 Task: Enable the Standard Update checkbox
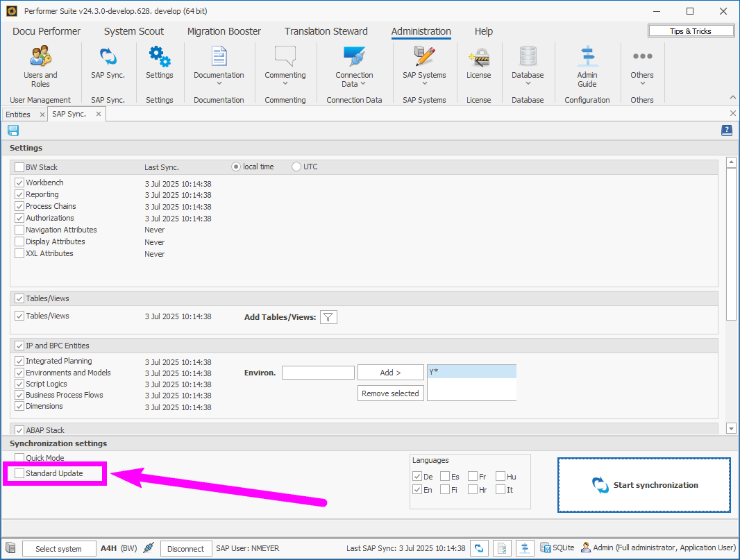[x=19, y=473]
